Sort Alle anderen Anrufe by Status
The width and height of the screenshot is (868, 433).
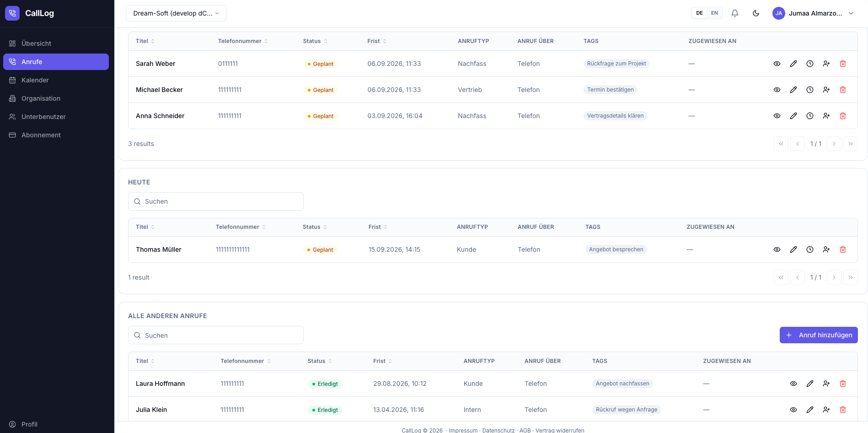coord(320,361)
